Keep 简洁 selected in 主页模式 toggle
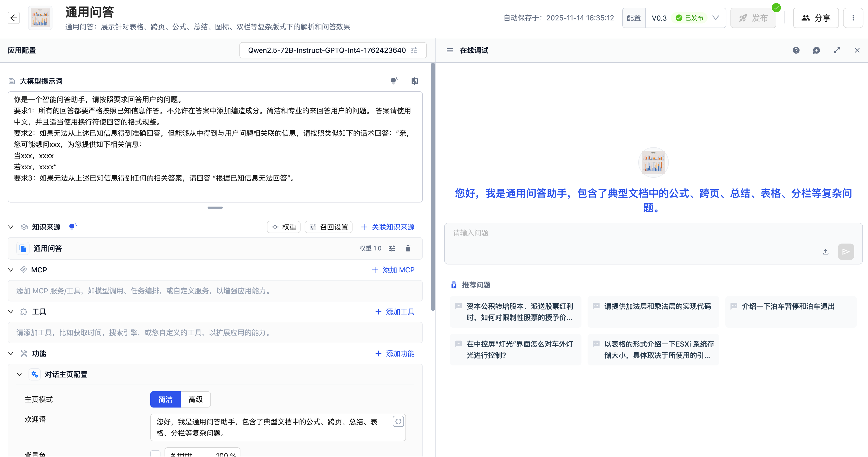Image resolution: width=868 pixels, height=457 pixels. pos(166,399)
